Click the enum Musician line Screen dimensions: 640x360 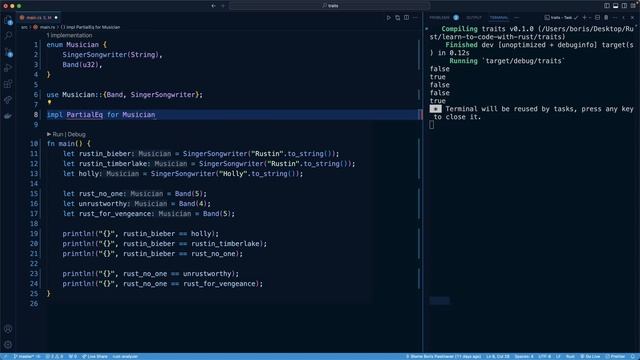point(76,45)
